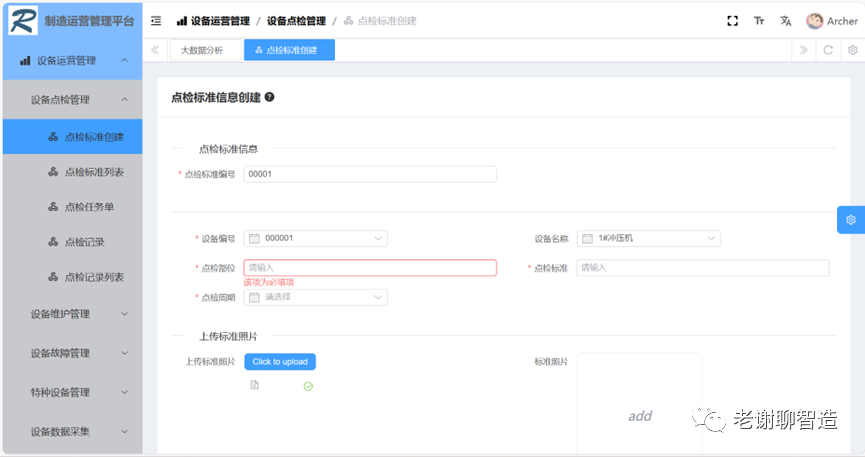Collapse the 设备运营管理 sidebar section
The image size is (865, 457).
(x=72, y=60)
